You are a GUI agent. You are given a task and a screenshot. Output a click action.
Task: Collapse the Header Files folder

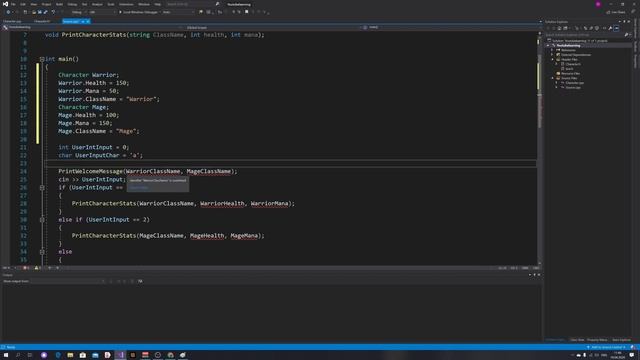[x=552, y=60]
